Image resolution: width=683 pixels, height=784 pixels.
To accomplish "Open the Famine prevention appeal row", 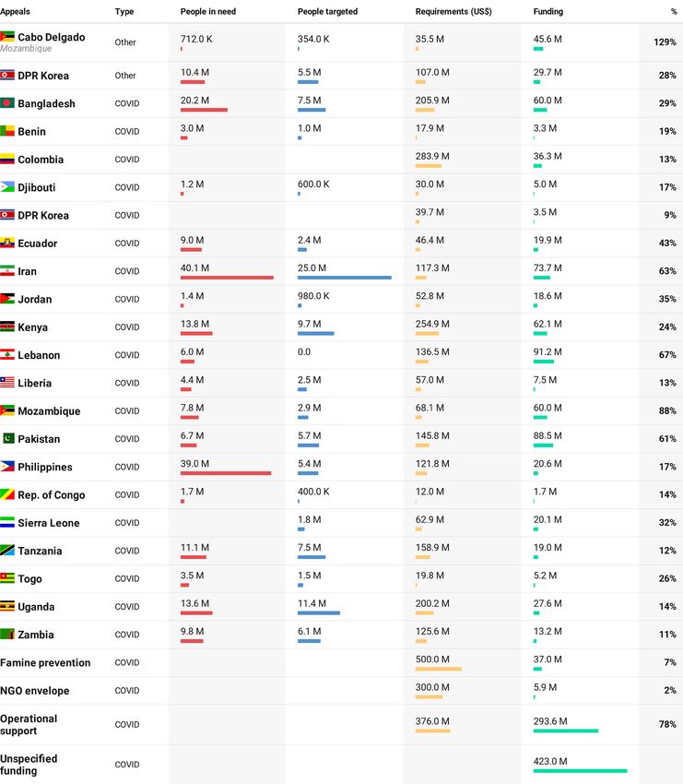I will tap(341, 663).
